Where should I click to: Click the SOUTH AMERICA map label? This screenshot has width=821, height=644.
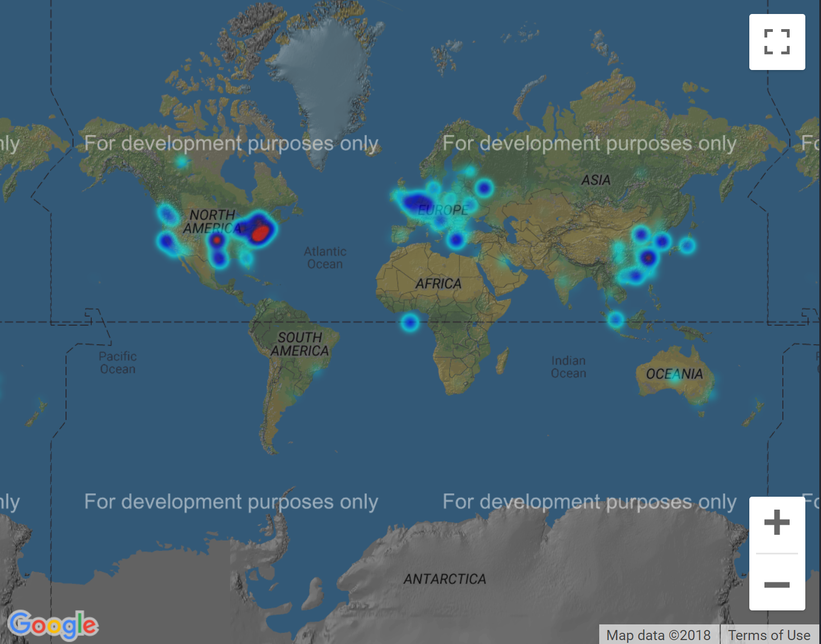pyautogui.click(x=300, y=344)
